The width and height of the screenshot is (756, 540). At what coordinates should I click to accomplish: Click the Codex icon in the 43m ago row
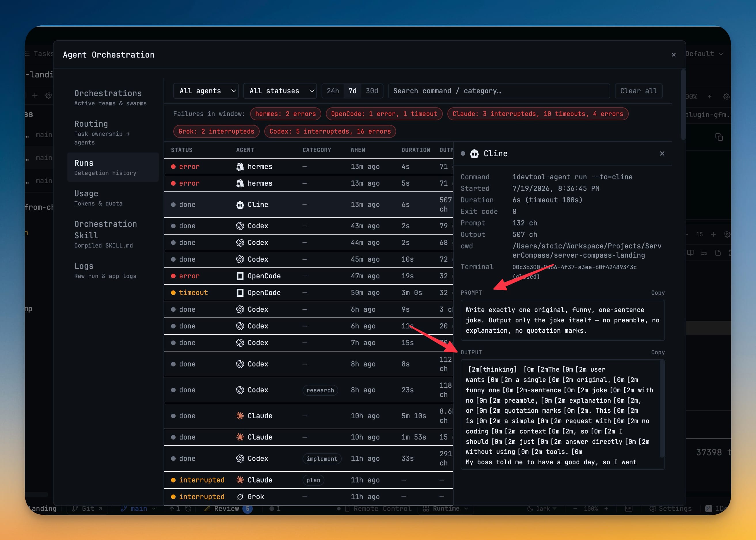coord(240,226)
